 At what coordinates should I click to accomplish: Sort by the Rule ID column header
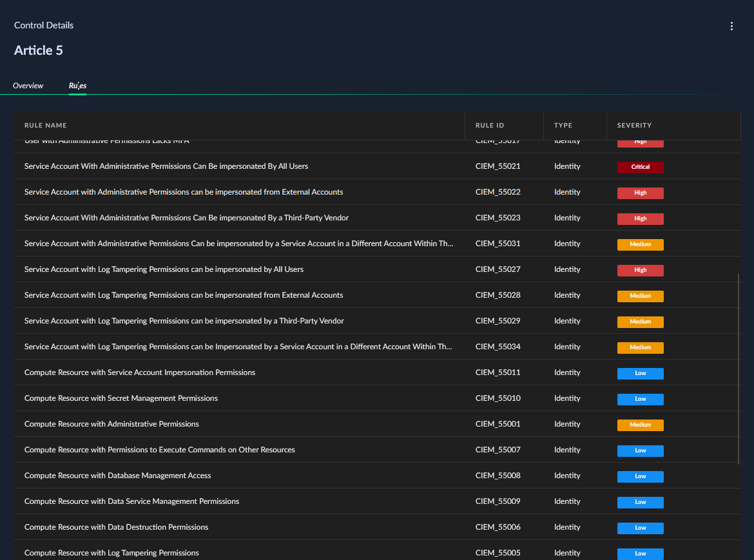coord(490,126)
